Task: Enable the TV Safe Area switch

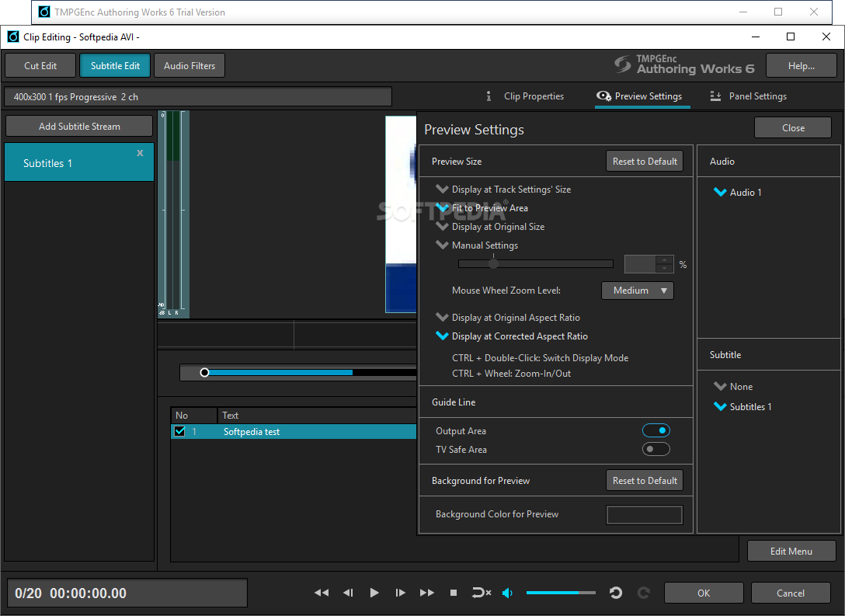Action: click(x=655, y=449)
